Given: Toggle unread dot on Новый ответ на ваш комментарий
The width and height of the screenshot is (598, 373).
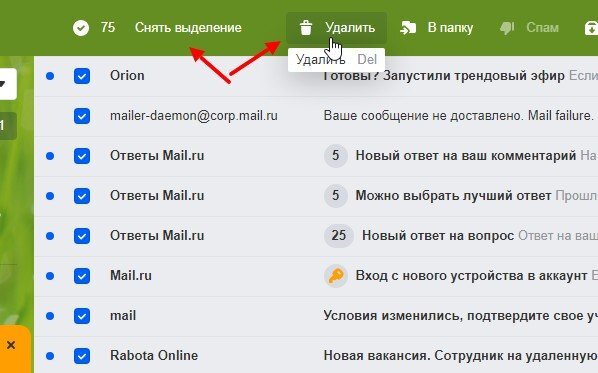Looking at the screenshot, I should tap(50, 156).
